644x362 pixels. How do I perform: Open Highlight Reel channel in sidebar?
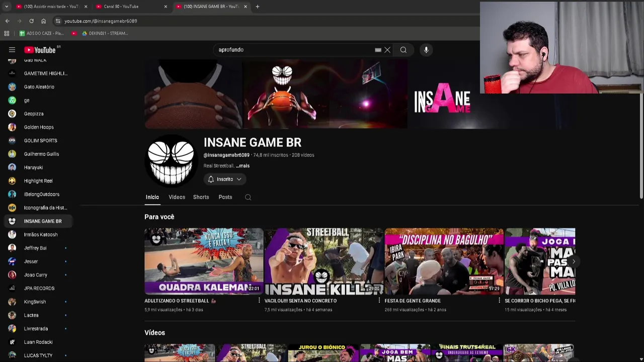click(x=39, y=181)
